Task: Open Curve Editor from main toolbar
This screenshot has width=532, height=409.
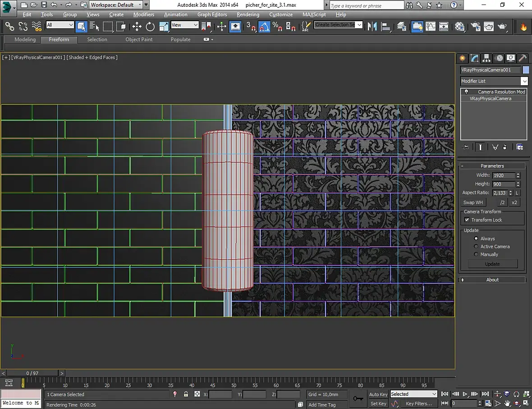Action: 431,27
